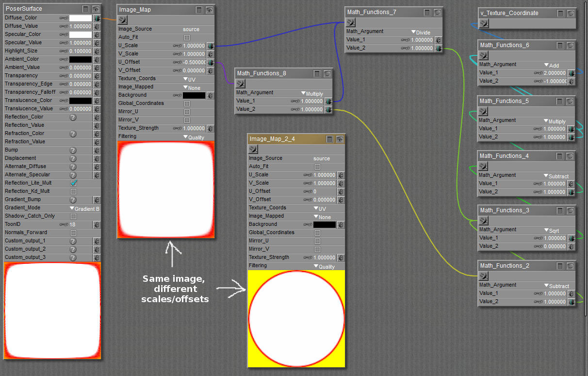Click the PoserSurface parameter list toggle icon
The image size is (588, 376).
(85, 9)
